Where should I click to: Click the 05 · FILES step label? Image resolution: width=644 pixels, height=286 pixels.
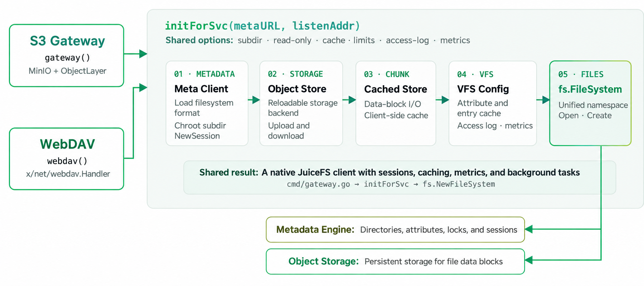click(x=581, y=74)
